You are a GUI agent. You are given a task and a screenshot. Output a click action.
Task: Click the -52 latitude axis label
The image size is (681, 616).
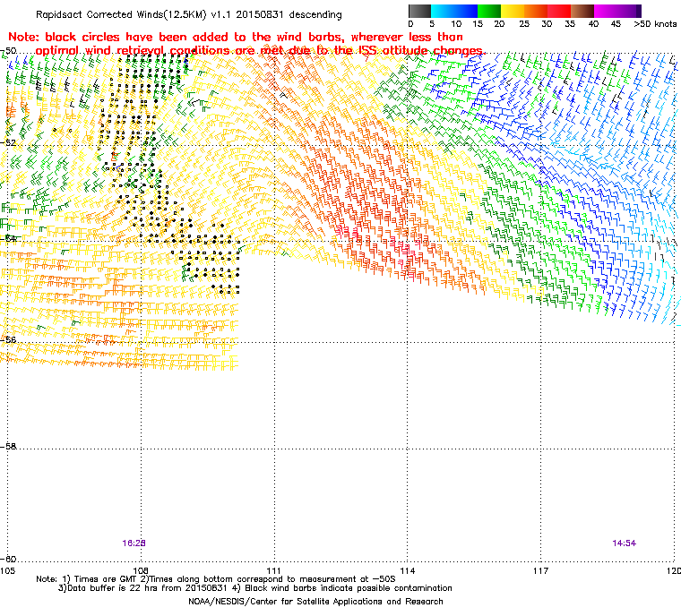coord(8,143)
